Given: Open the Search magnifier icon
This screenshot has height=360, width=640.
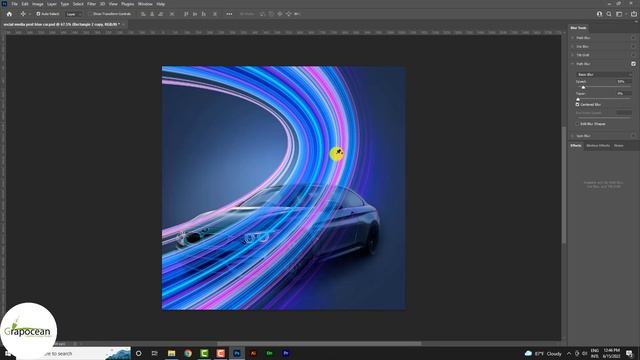Looking at the screenshot, I should pyautogui.click(x=609, y=14).
